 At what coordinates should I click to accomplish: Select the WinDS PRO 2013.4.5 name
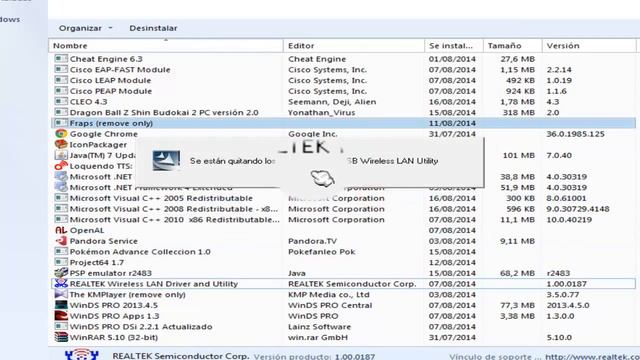(x=113, y=305)
